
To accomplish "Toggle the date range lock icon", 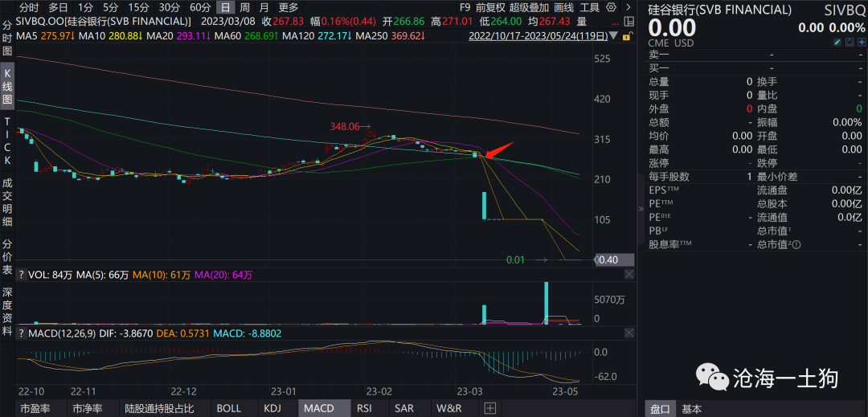I will tap(627, 36).
